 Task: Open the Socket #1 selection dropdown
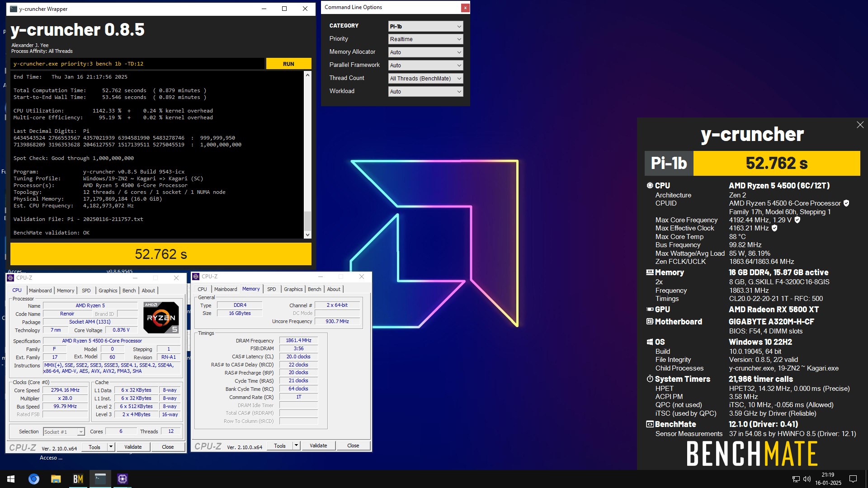(64, 432)
